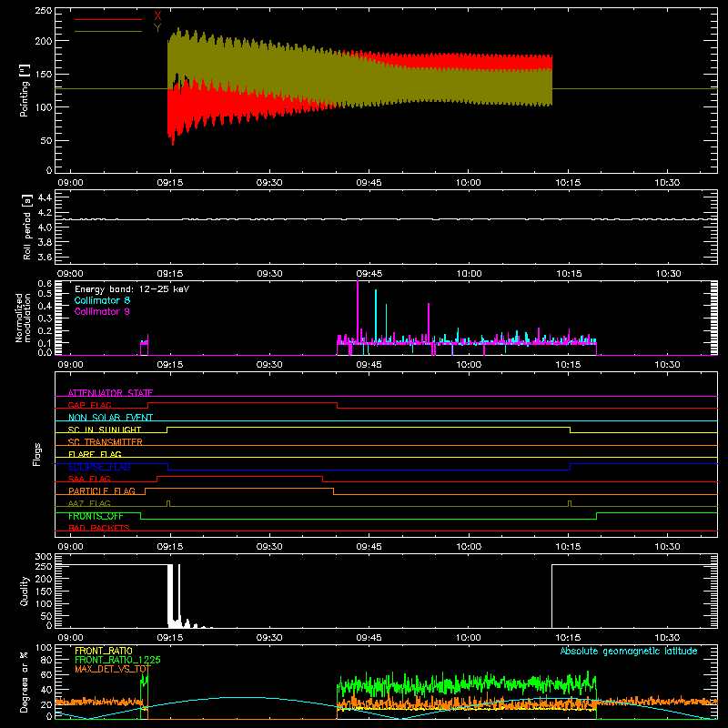Click the GAP_FLAG label
Viewport: 728px width, 728px height.
[89, 405]
